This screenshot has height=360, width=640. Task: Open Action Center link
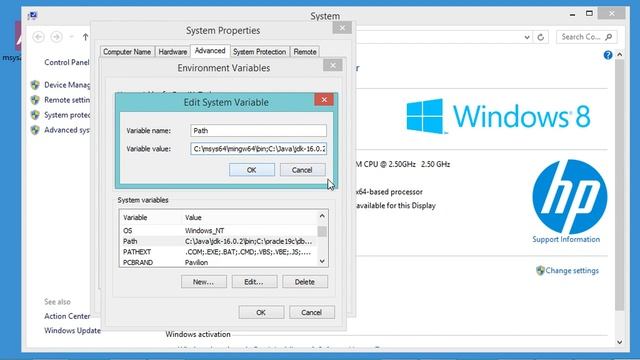(x=67, y=316)
